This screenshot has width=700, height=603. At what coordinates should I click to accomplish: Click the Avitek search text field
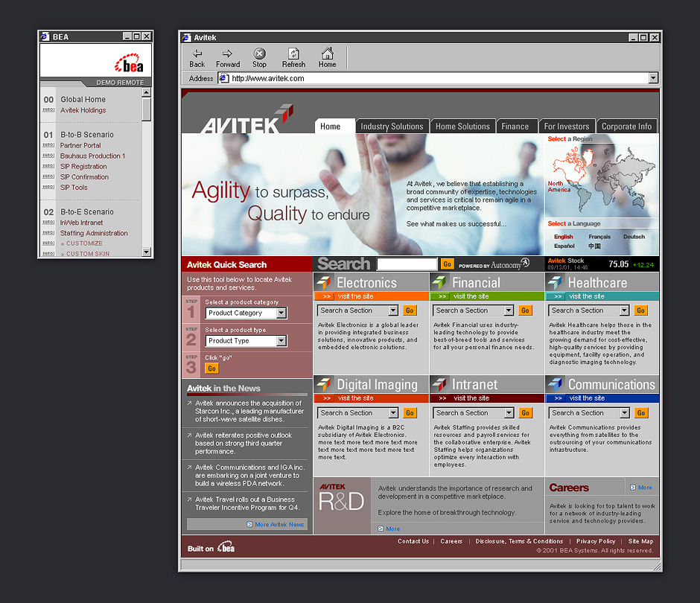coord(407,264)
